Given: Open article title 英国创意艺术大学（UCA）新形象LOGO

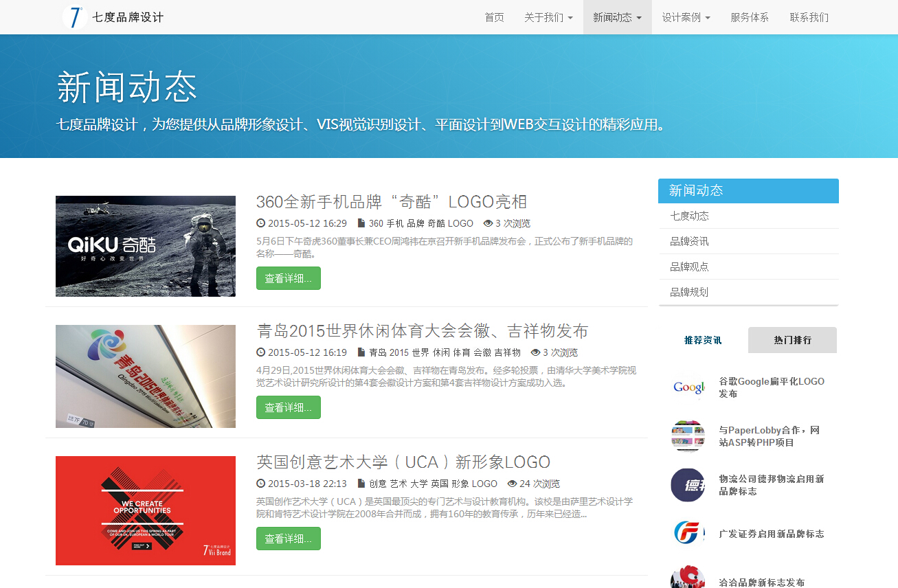Looking at the screenshot, I should pyautogui.click(x=403, y=462).
